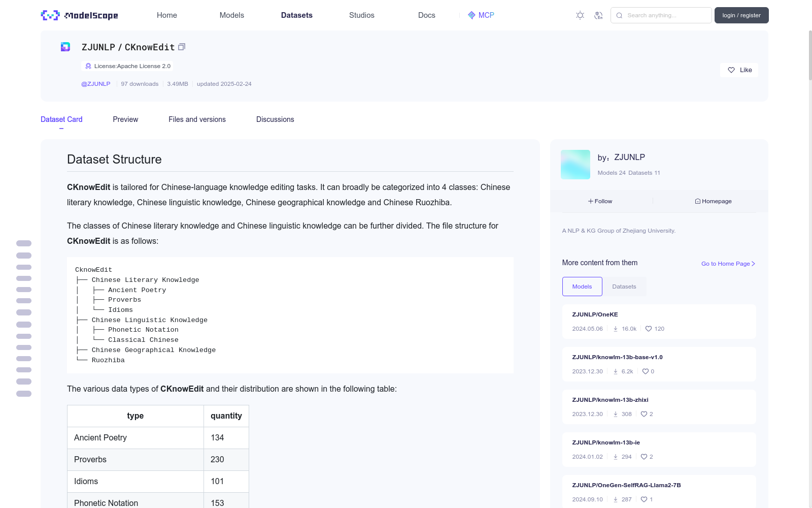This screenshot has width=812, height=508.
Task: Click the heart icon on the knowlm-13b-base-v1.0 card
Action: pos(646,371)
